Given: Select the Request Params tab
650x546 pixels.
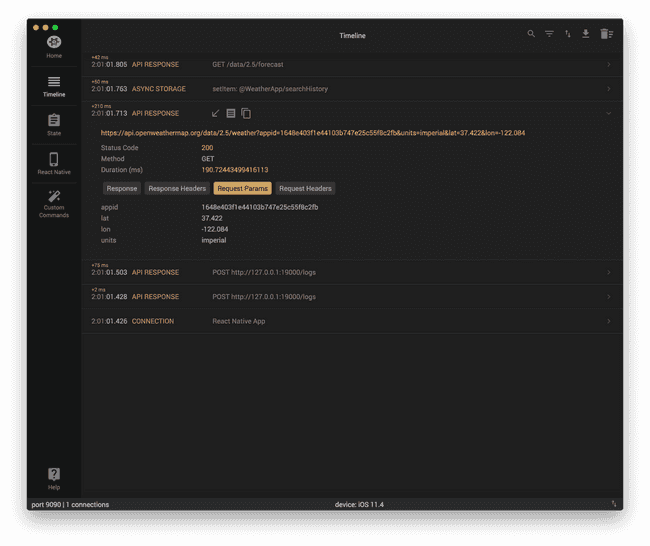Looking at the screenshot, I should coord(243,188).
